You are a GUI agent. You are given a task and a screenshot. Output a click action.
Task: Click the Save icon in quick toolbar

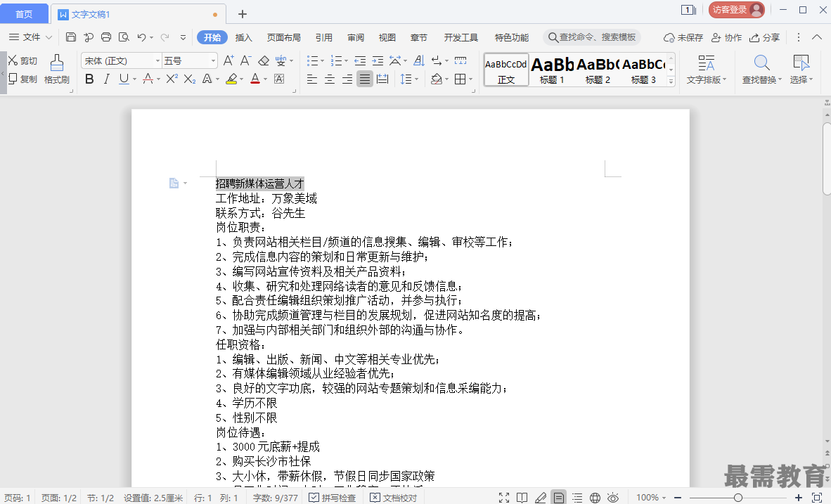click(x=70, y=37)
